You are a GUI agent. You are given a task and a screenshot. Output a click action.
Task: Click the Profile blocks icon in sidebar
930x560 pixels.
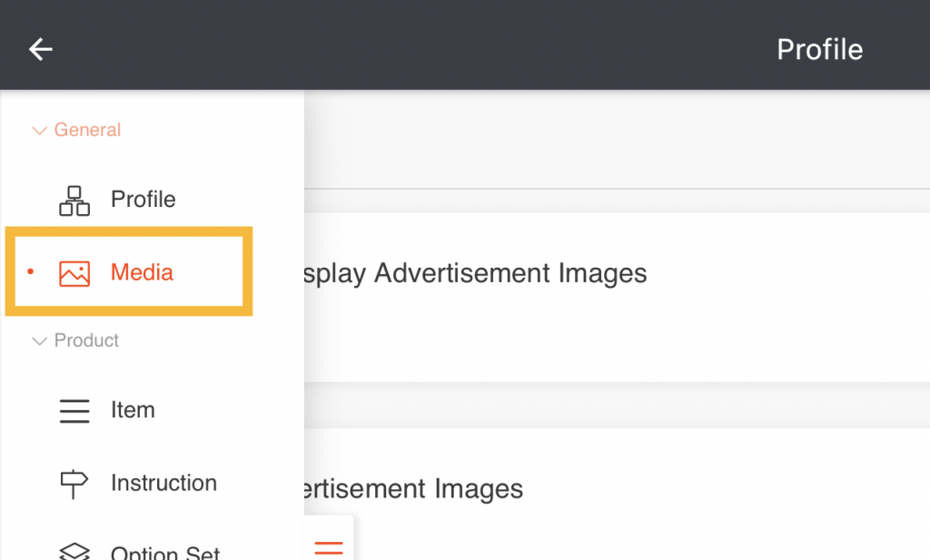[74, 201]
